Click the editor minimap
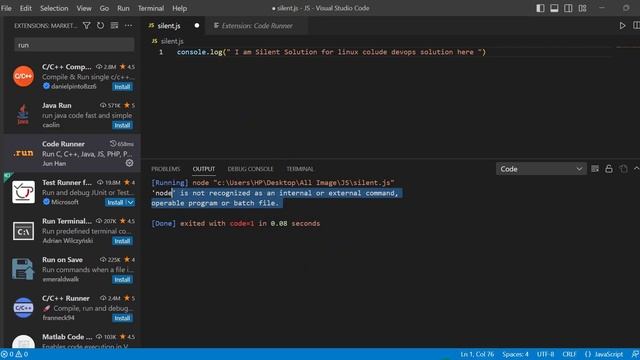The height and width of the screenshot is (360, 640). point(627,48)
